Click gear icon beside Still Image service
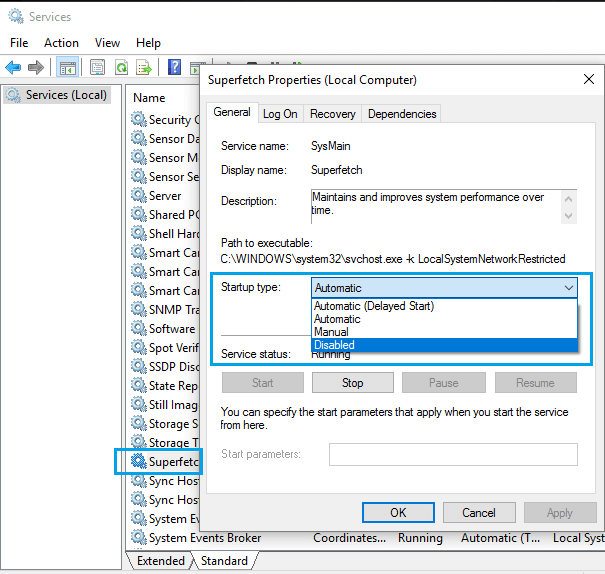The height and width of the screenshot is (574, 605). (x=139, y=404)
